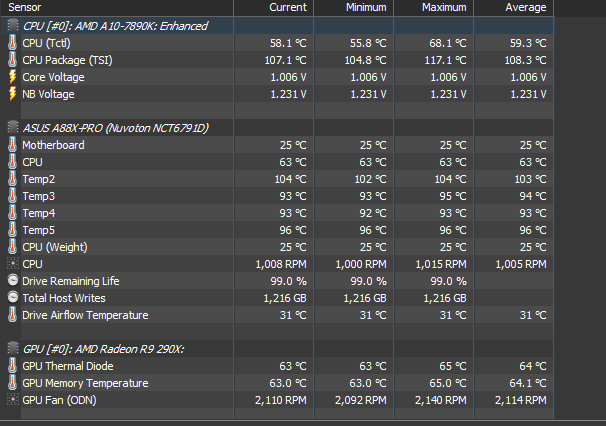Viewport: 606px width, 426px height.
Task: Click the thermometer icon for GPU Memory Temperature
Action: [12, 383]
